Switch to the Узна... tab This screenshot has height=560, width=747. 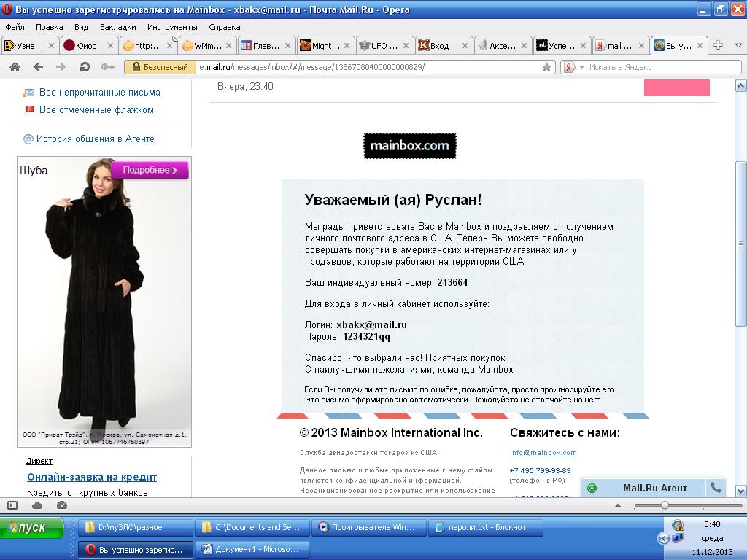[x=29, y=46]
